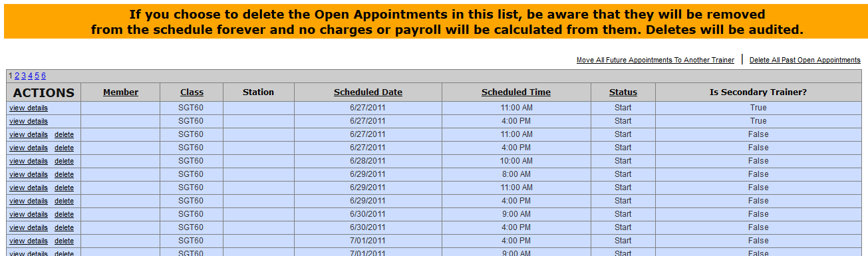The height and width of the screenshot is (256, 868).
Task: View details for 6/29/2011 4:00 PM appointment
Action: 29,201
